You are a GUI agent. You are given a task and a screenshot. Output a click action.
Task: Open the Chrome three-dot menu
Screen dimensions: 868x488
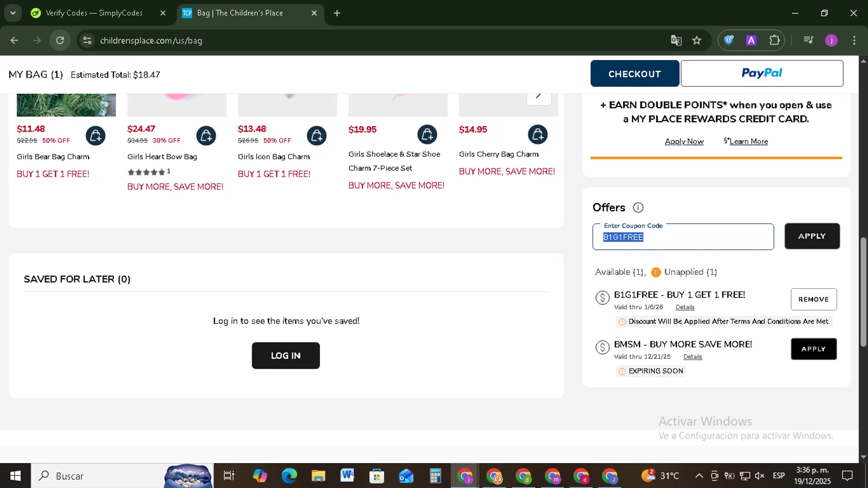point(854,41)
